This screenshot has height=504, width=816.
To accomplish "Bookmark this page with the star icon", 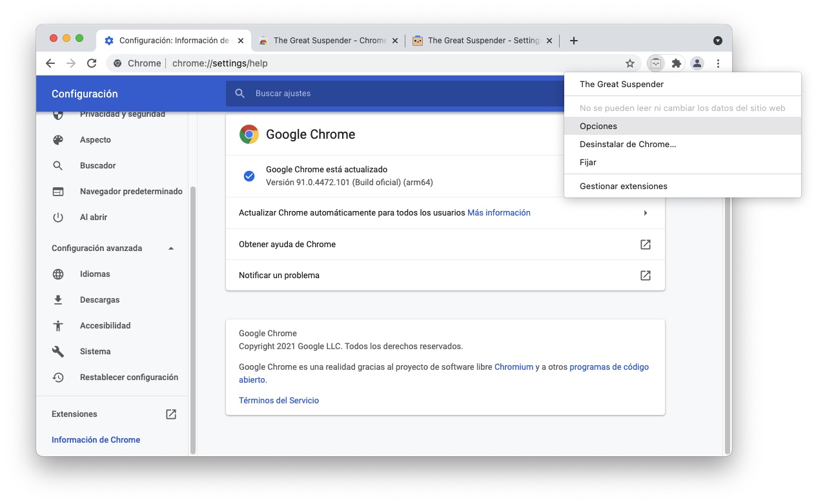I will pos(630,63).
